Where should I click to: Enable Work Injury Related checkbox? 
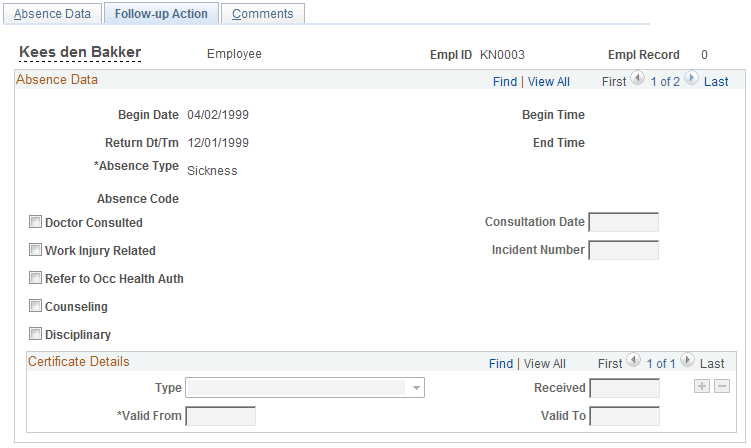35,250
